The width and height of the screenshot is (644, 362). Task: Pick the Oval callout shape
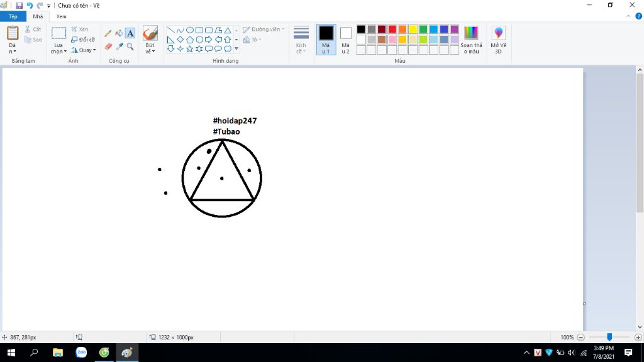[218, 49]
